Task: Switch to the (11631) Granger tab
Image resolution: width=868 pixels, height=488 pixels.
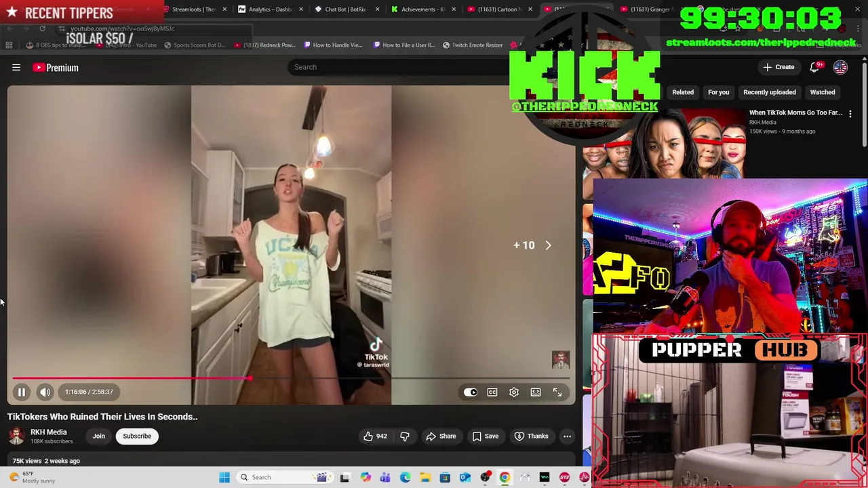Action: click(650, 9)
